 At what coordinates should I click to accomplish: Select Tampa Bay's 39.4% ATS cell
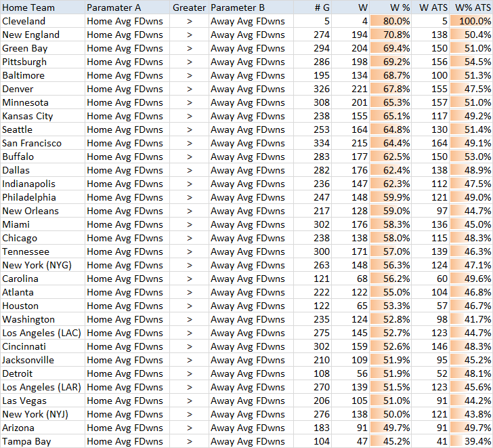471,441
